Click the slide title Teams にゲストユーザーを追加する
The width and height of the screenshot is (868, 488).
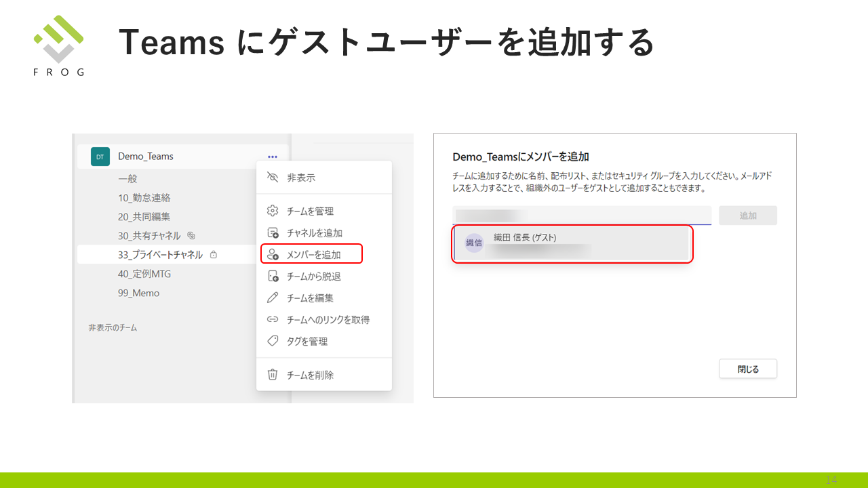point(387,43)
